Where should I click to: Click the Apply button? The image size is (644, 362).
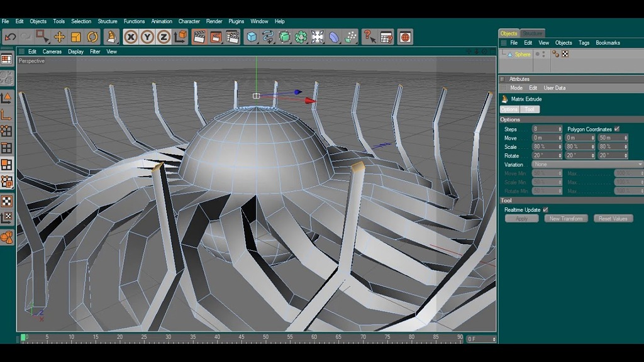point(521,219)
